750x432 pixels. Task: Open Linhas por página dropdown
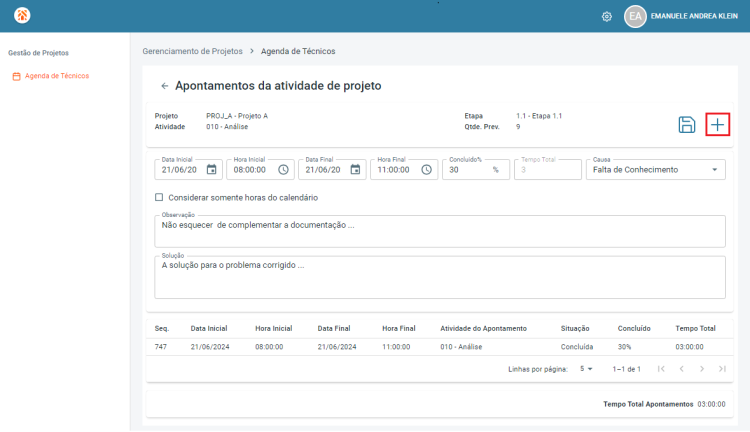click(x=586, y=369)
